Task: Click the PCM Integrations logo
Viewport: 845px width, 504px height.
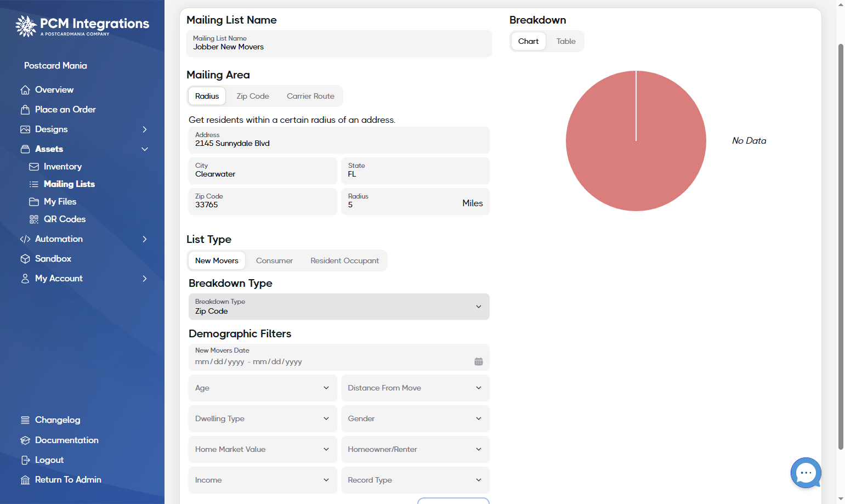Action: (x=82, y=26)
